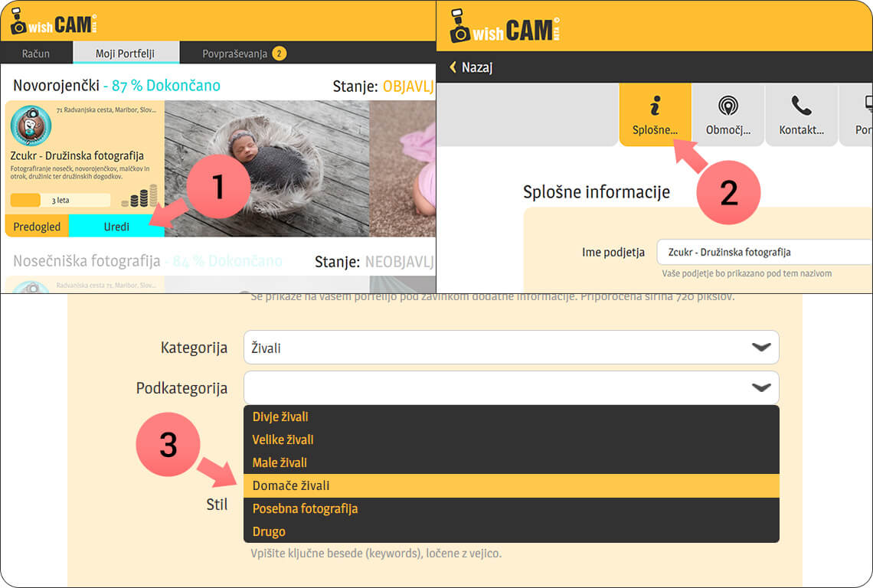
Task: Click the Povpraševanja notification badge
Action: coord(279,54)
